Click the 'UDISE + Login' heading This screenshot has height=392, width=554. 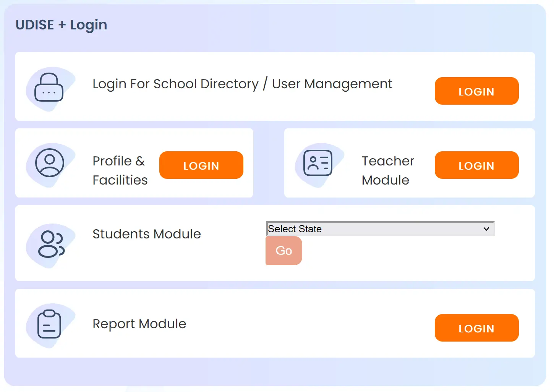(62, 25)
